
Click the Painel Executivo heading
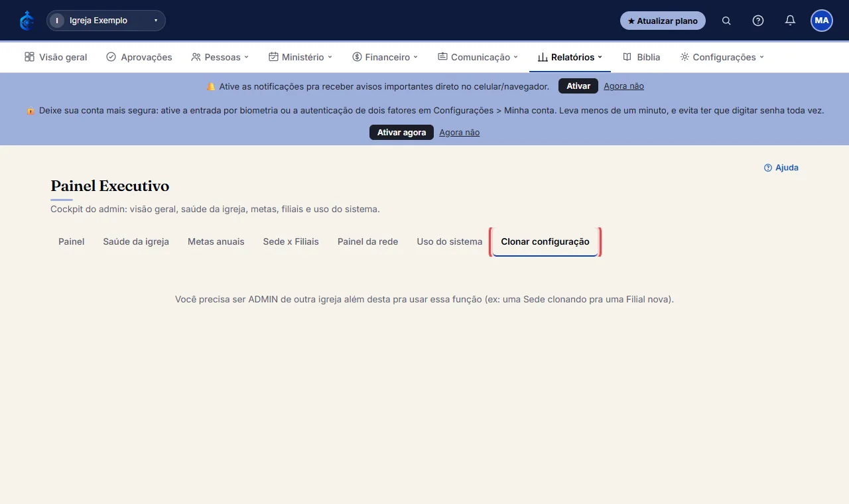click(110, 186)
